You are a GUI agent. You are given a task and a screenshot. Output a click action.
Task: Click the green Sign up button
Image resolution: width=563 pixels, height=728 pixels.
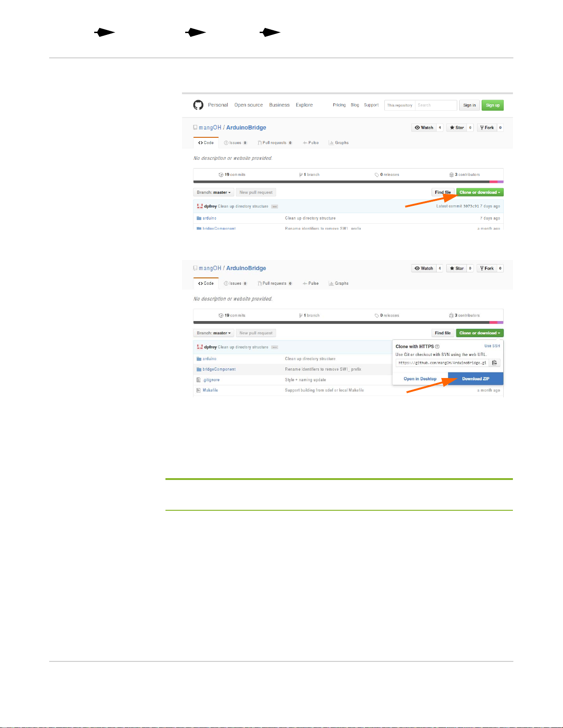pos(493,105)
